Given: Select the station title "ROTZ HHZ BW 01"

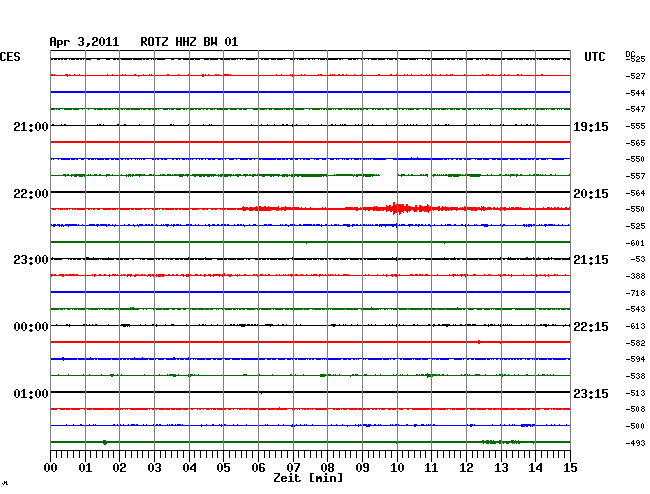Looking at the screenshot, I should click(189, 42).
